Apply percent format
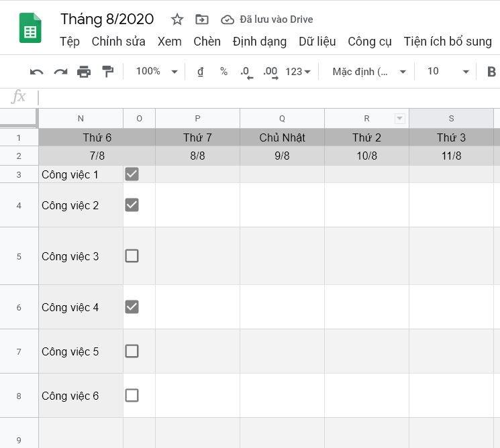This screenshot has width=500, height=448. point(224,71)
